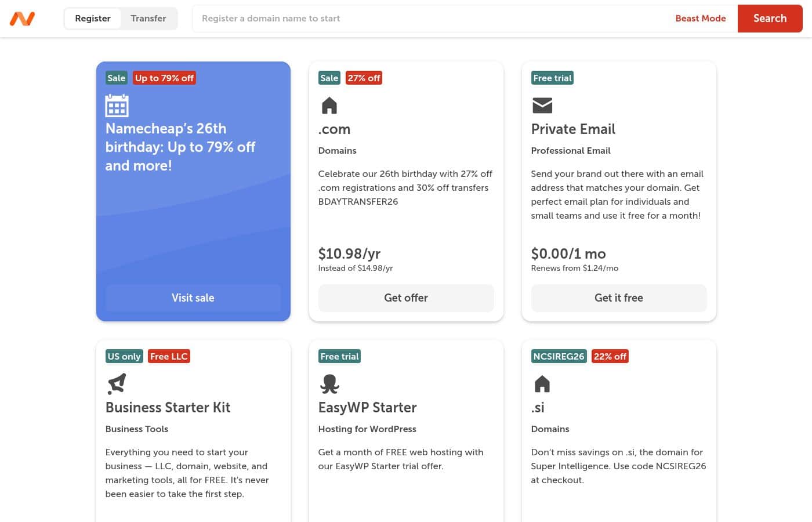Image resolution: width=812 pixels, height=522 pixels.
Task: Click the 'EasyWP Starter' title
Action: click(x=367, y=408)
